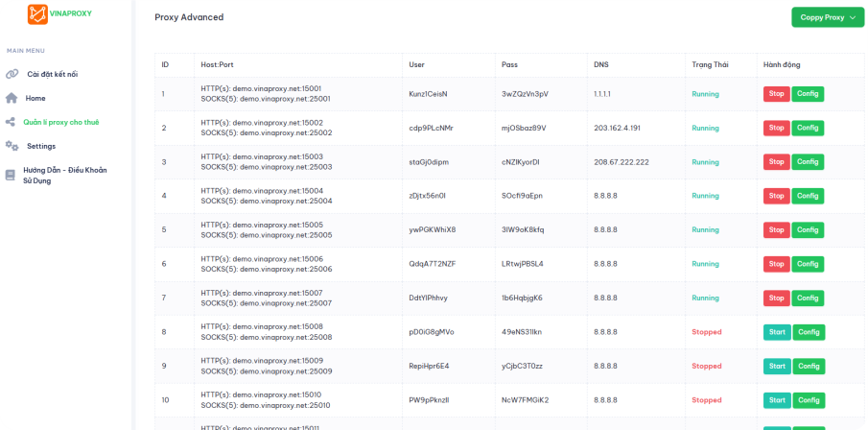
Task: Select password NcW7FMGiK2
Action: pyautogui.click(x=525, y=400)
